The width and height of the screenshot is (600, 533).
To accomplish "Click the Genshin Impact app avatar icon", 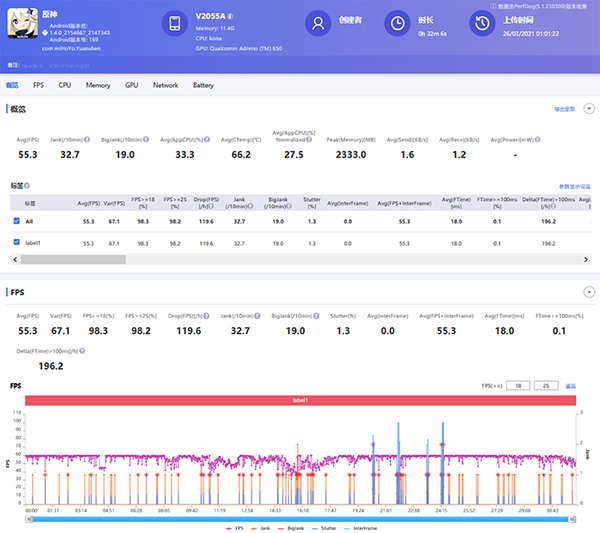I will [x=22, y=25].
